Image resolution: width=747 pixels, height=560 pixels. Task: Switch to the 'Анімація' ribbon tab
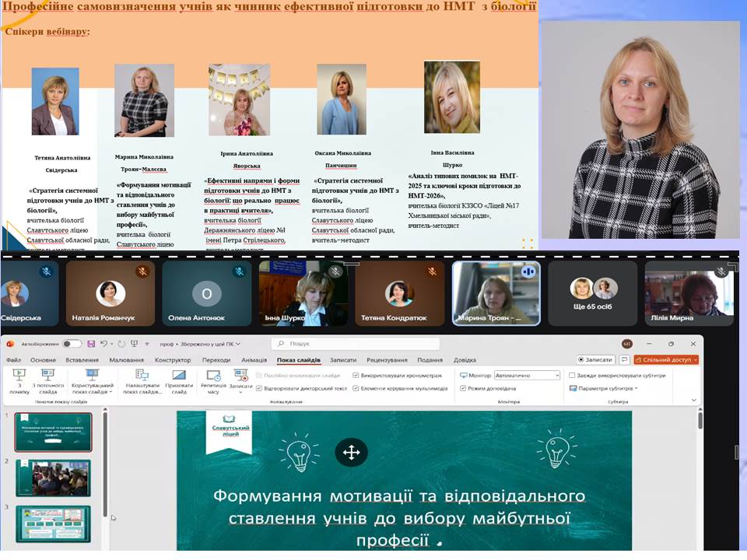pyautogui.click(x=254, y=360)
